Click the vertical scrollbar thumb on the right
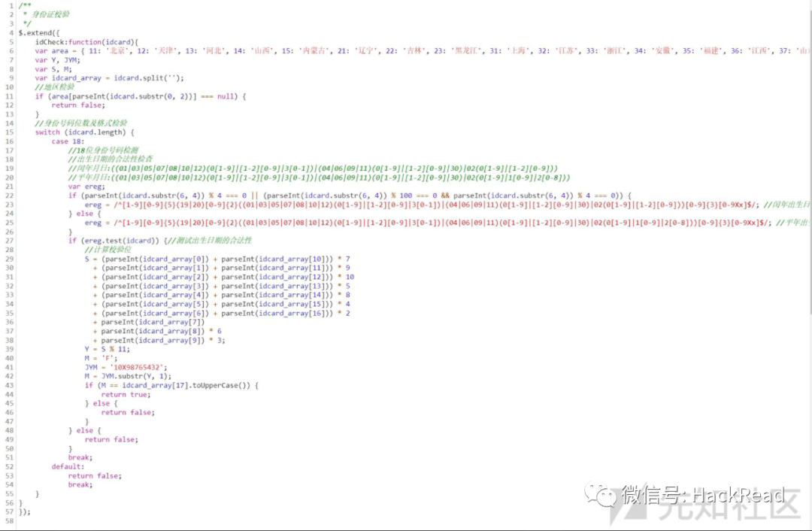The height and width of the screenshot is (531, 812). point(810,161)
